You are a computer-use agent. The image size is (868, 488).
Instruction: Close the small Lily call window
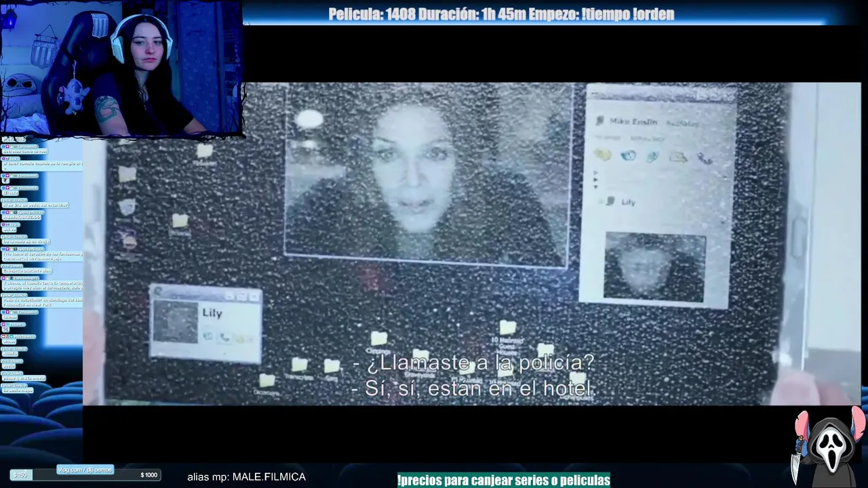(x=254, y=297)
